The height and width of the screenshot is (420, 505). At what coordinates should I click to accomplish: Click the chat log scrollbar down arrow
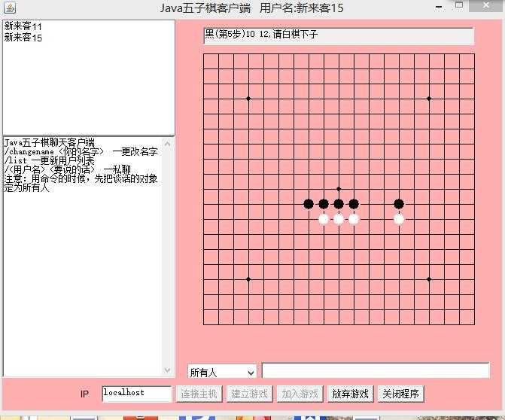pos(167,370)
